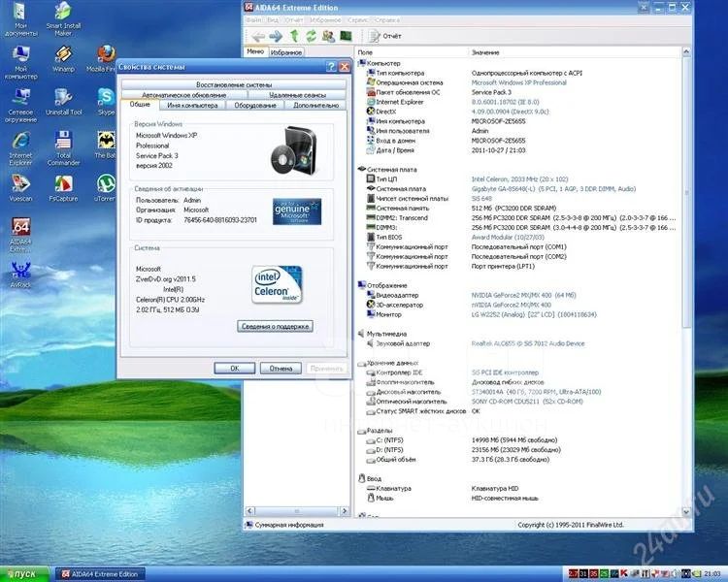Open the Gigabyte GA-8S648 motherboard link
Image resolution: width=728 pixels, height=582 pixels.
tap(553, 189)
